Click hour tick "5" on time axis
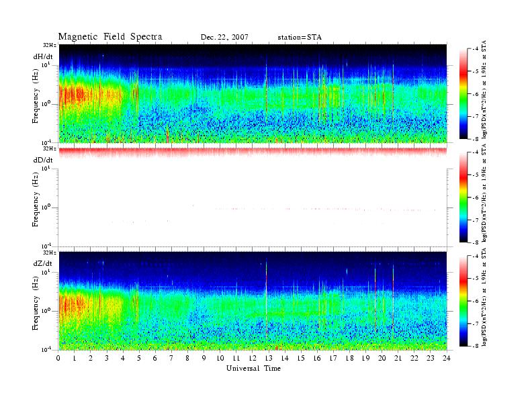 click(139, 358)
